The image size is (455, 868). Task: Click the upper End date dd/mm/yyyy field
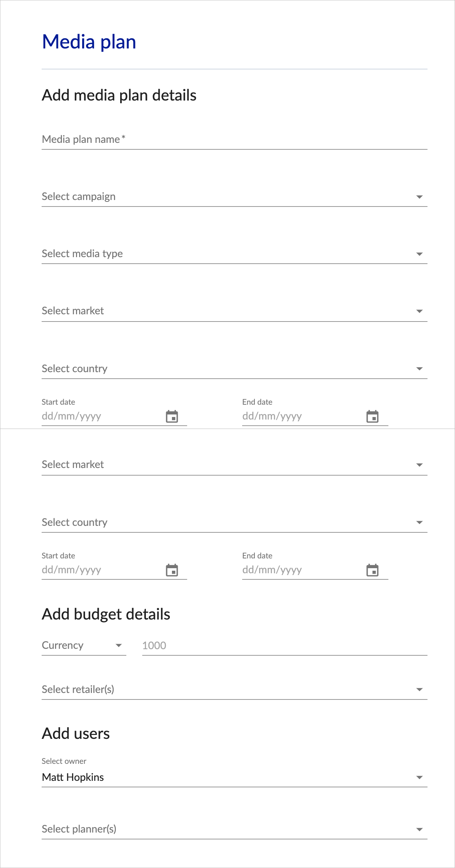[x=303, y=416]
